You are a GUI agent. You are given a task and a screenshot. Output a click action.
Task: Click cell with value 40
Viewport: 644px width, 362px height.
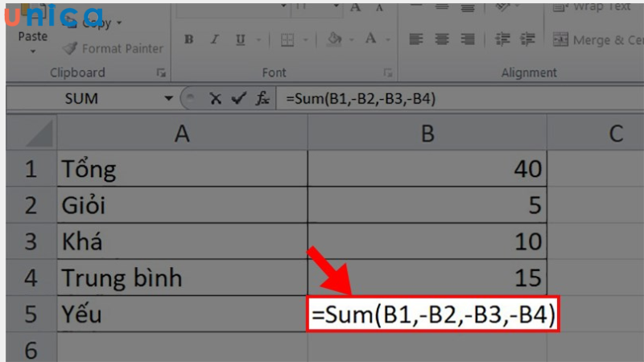pos(427,169)
